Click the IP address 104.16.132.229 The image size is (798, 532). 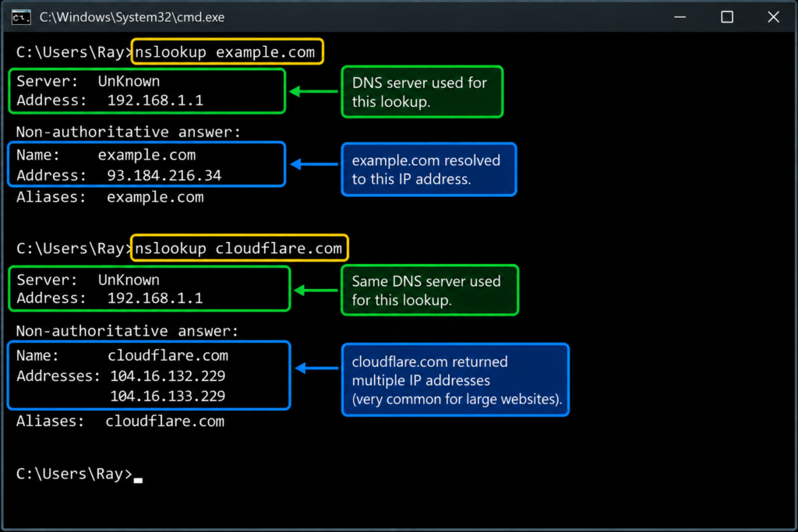(168, 376)
